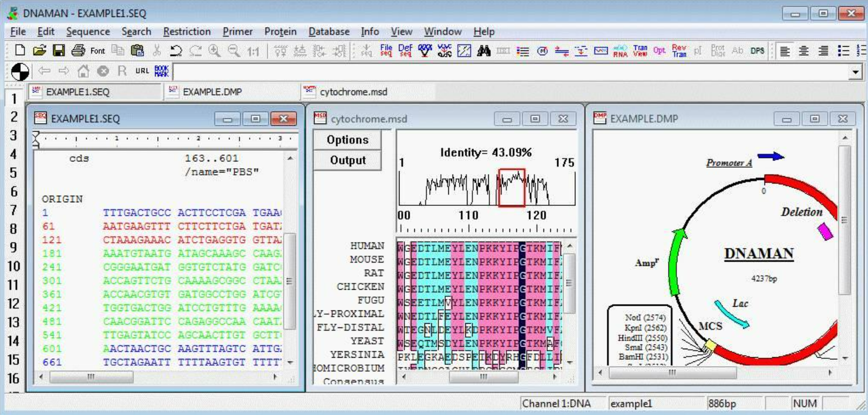Open the BOOK MARK icon
Screen dimensions: 868x415
coord(161,71)
